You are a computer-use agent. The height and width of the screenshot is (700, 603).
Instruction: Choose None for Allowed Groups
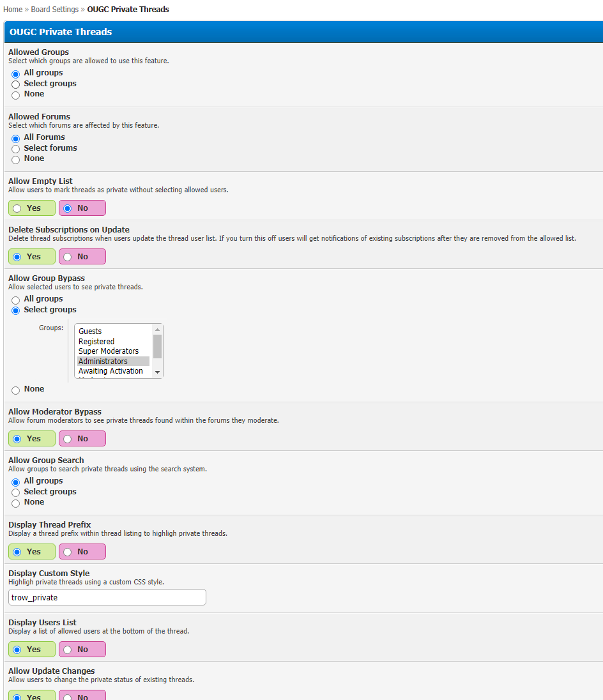(15, 95)
